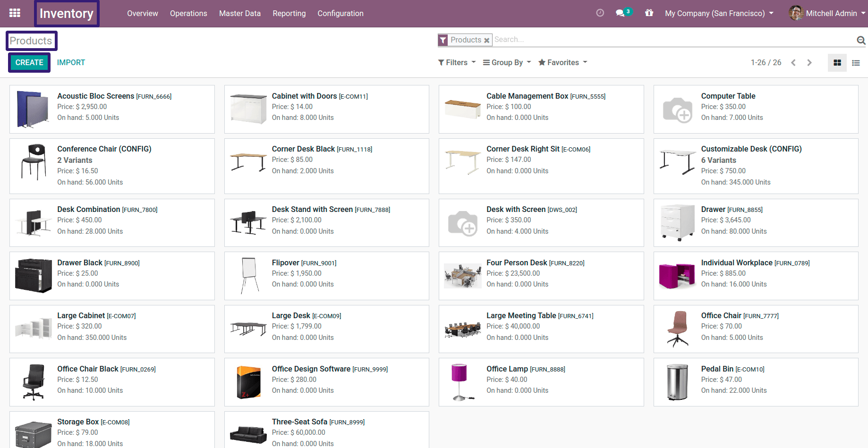Open the Cabinet with Doors thumbnail

[x=248, y=109]
